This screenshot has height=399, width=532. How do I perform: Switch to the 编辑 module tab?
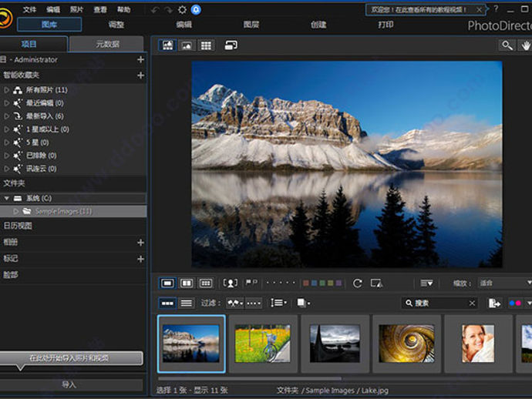pyautogui.click(x=184, y=25)
